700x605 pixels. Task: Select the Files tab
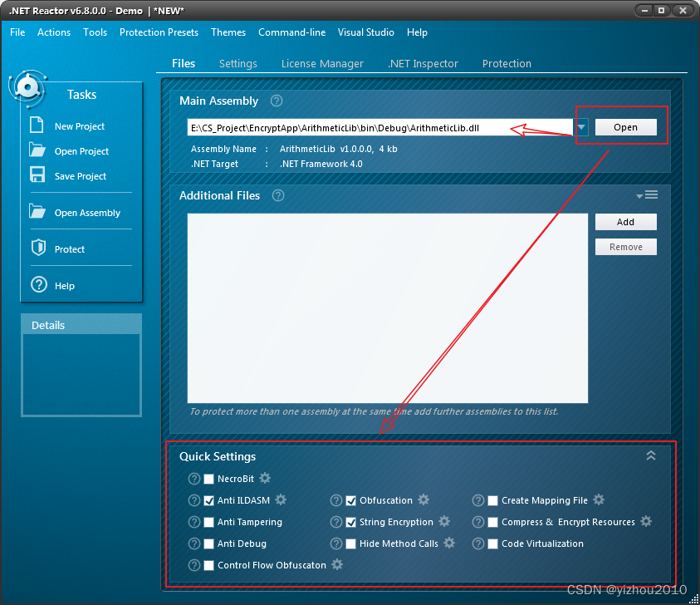[x=184, y=63]
